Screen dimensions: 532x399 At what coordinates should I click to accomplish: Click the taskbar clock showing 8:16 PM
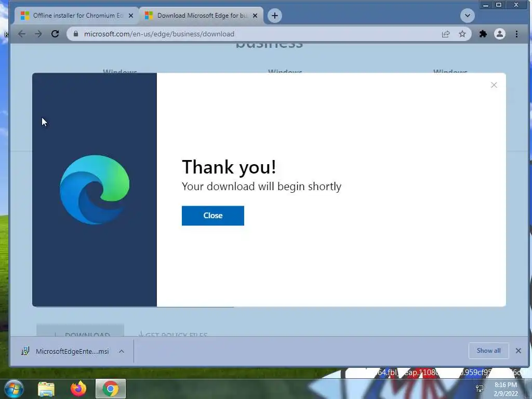[x=506, y=389]
